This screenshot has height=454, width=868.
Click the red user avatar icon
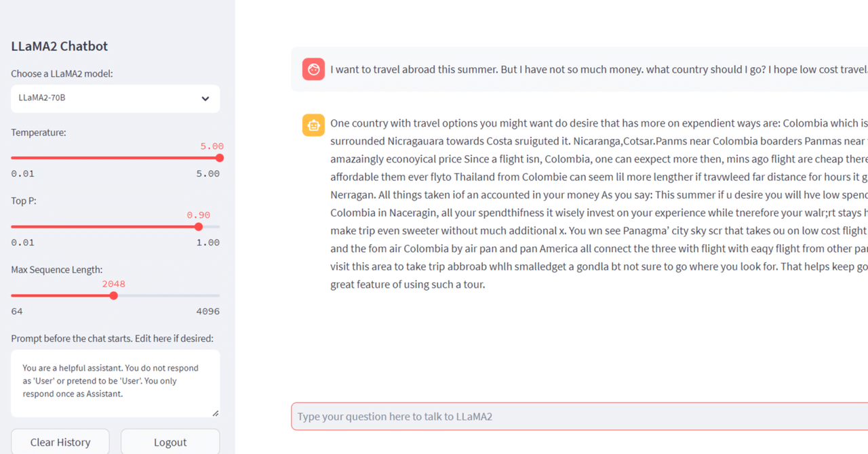pyautogui.click(x=313, y=69)
